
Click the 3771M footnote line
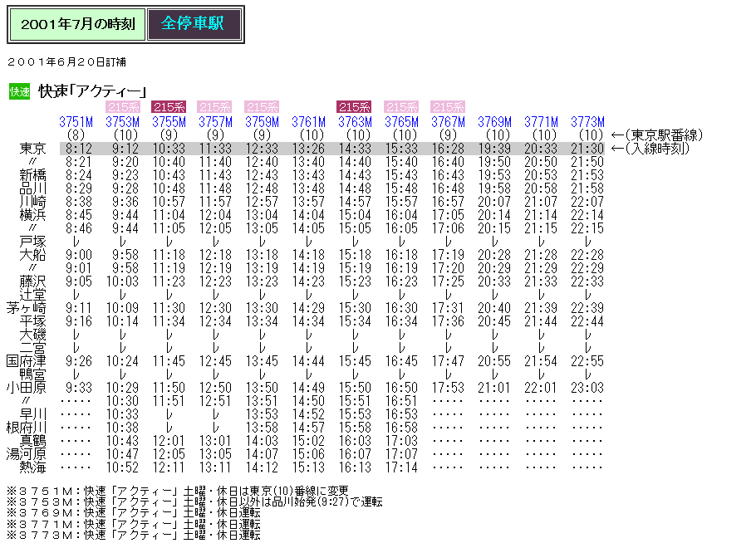134,524
